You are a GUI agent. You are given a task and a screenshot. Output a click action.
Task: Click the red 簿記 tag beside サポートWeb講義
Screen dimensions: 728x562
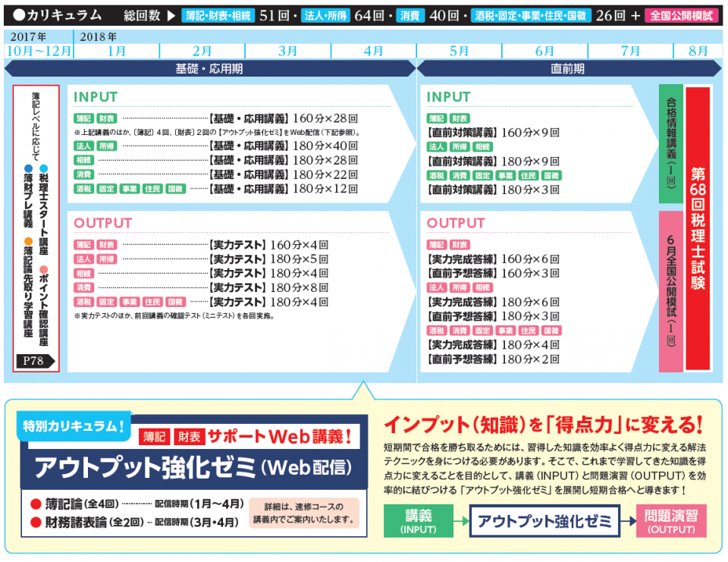click(152, 437)
